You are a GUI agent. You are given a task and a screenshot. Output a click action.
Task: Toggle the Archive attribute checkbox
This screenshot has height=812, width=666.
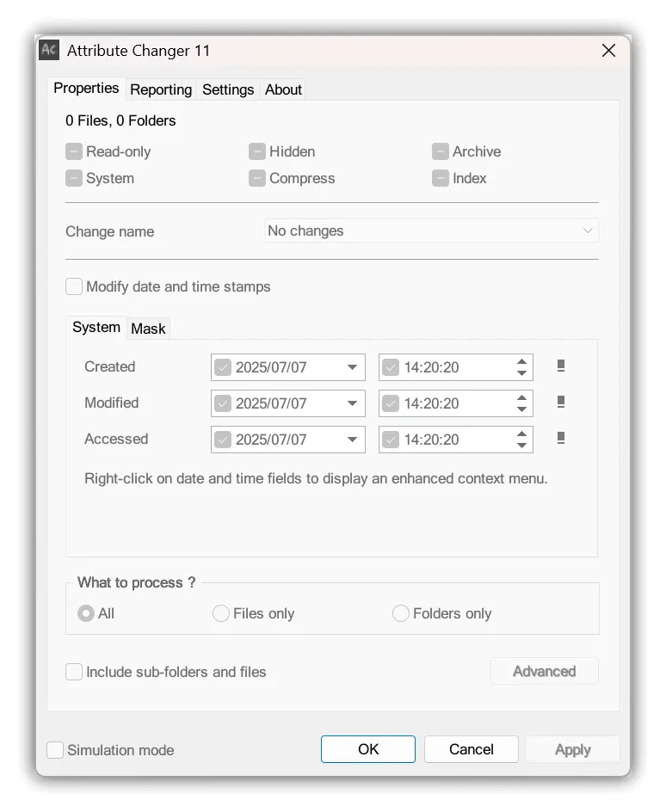(441, 151)
